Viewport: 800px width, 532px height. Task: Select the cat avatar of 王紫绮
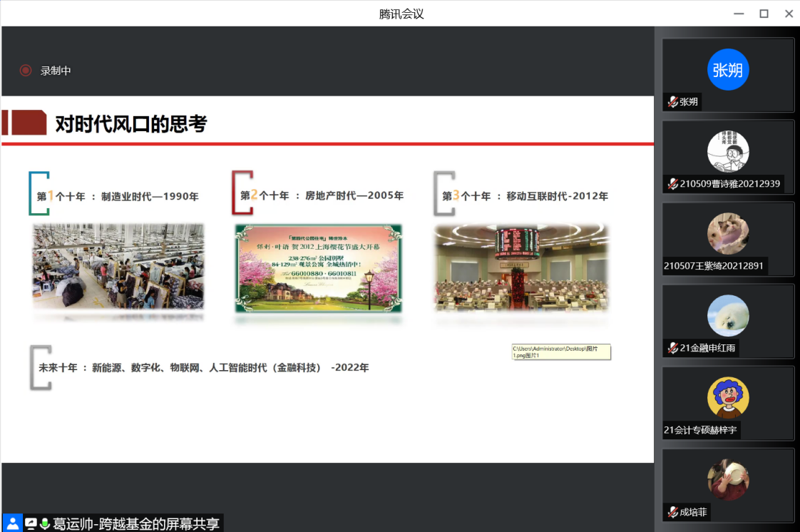728,234
